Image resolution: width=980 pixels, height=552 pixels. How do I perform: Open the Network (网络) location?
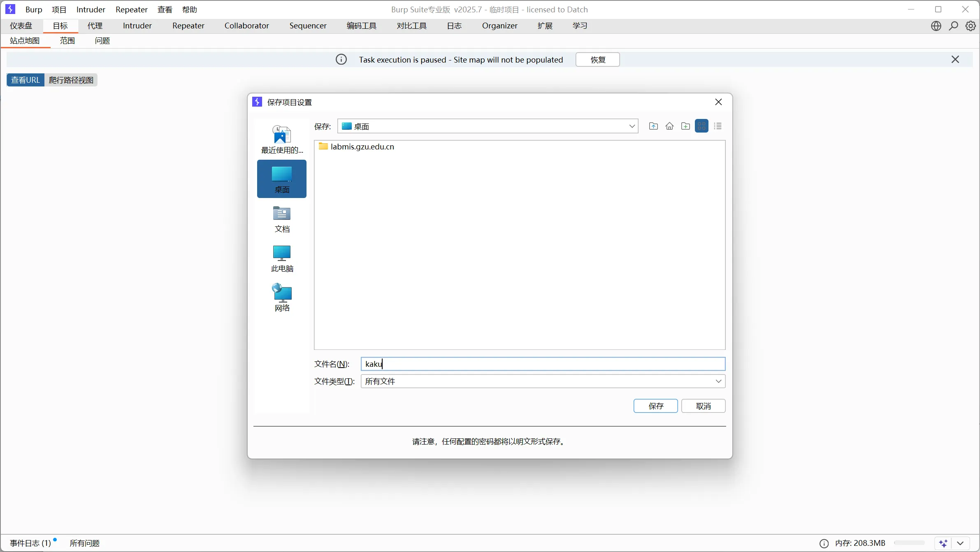[x=282, y=298]
